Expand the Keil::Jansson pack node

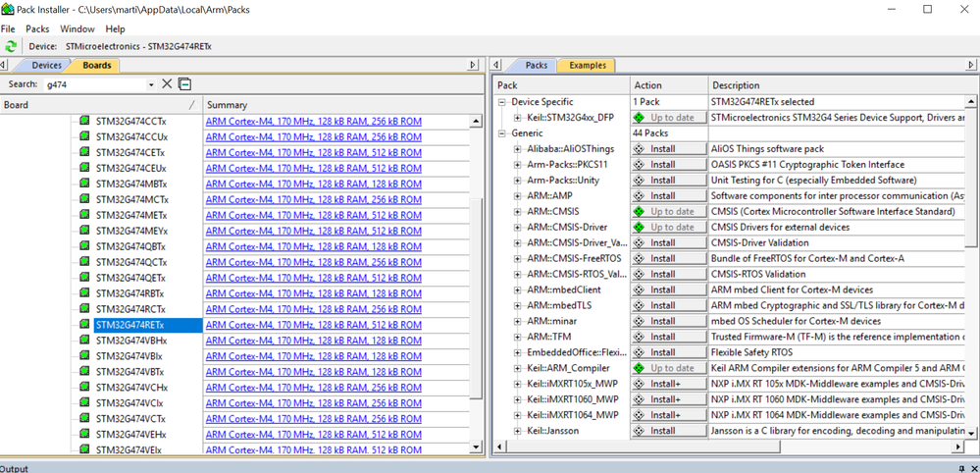click(518, 431)
